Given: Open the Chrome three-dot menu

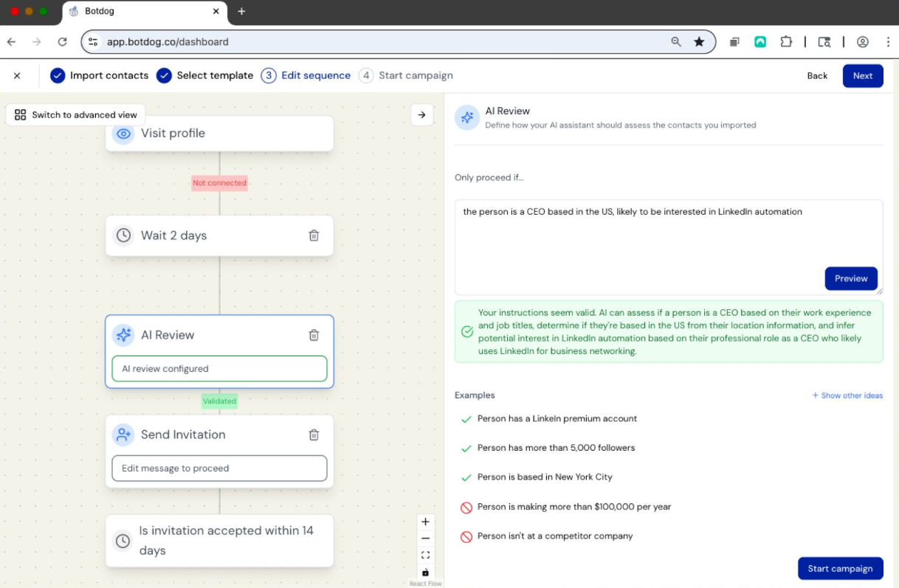Looking at the screenshot, I should (x=888, y=42).
